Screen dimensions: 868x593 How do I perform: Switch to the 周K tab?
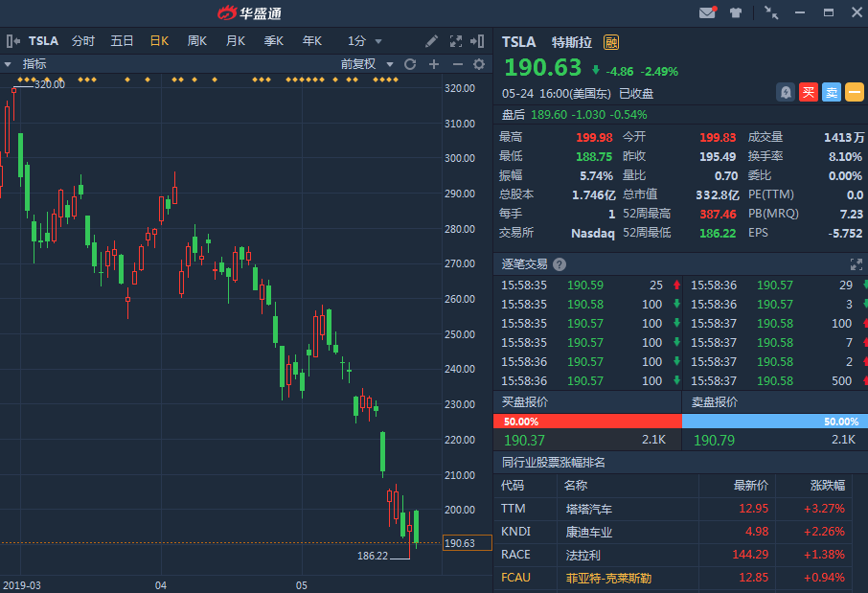(x=197, y=41)
